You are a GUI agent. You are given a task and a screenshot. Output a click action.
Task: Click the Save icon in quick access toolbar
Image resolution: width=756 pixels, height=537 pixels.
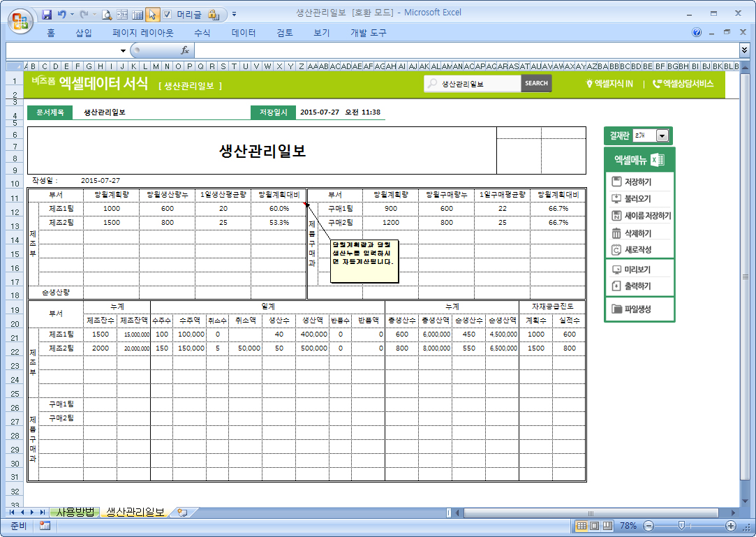(x=47, y=14)
